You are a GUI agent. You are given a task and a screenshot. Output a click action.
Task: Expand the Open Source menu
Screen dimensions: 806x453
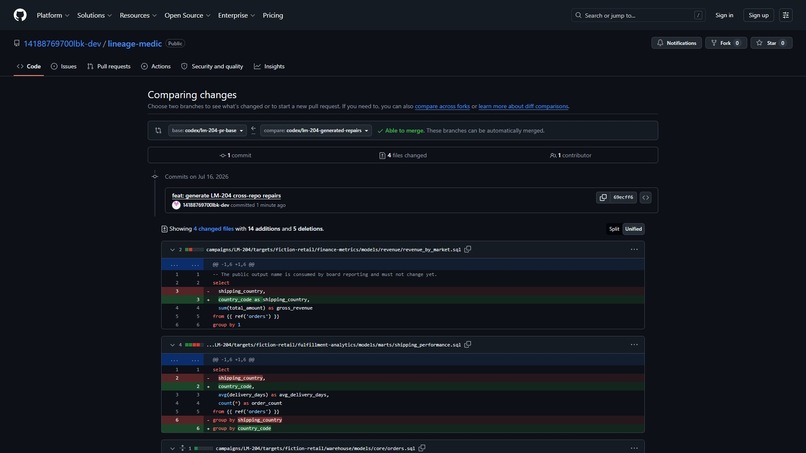187,15
